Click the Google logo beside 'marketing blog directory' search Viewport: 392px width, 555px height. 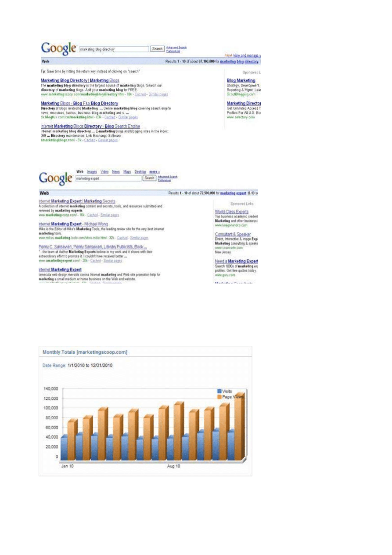click(58, 49)
